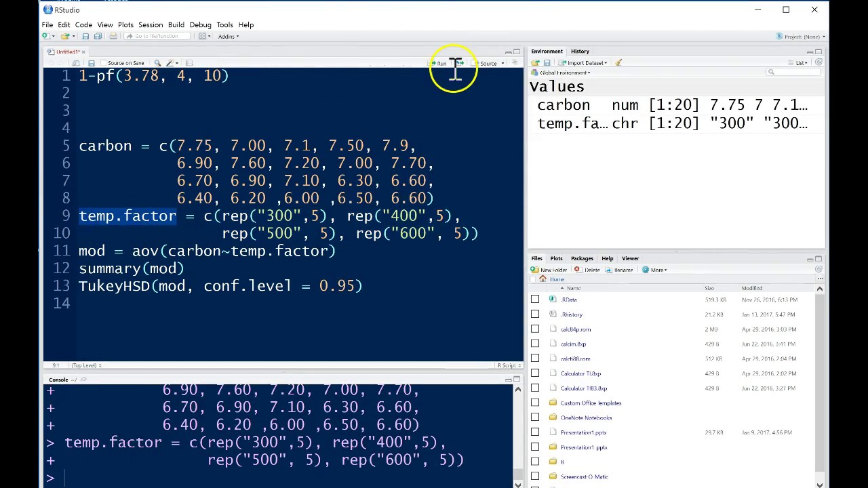Image resolution: width=868 pixels, height=488 pixels.
Task: Open the Go to directory ellipsis button
Action: click(819, 279)
